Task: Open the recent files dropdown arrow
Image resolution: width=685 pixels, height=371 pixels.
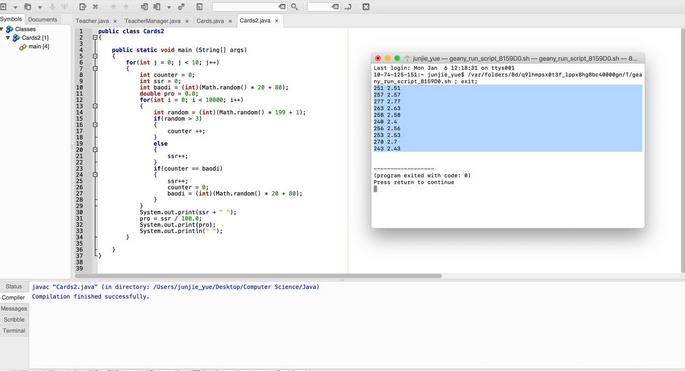Action: pos(40,7)
